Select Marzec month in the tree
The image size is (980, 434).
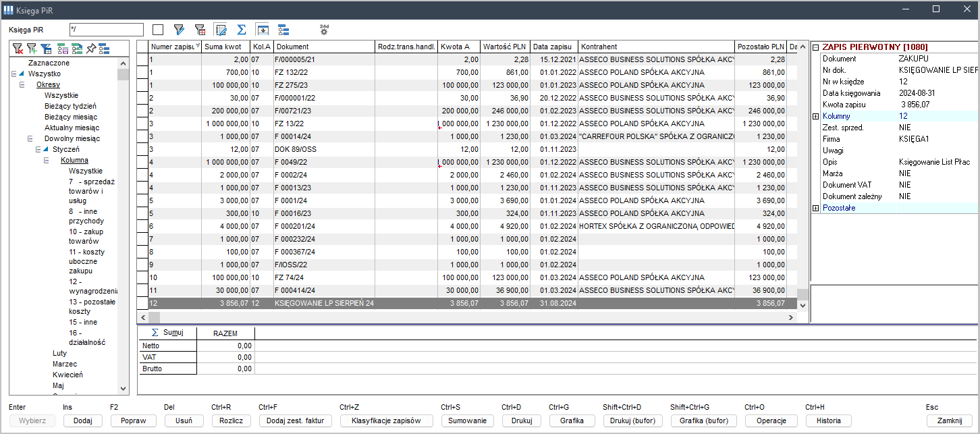point(65,364)
